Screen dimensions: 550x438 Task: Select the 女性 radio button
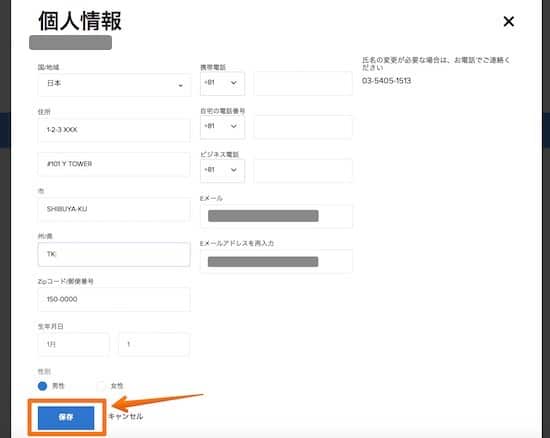[101, 386]
